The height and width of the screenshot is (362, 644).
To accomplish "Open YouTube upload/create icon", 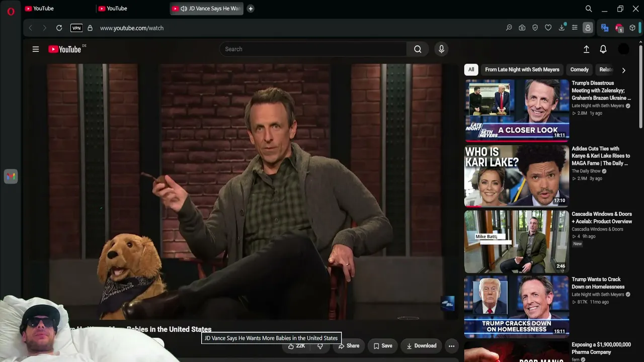I will (586, 49).
